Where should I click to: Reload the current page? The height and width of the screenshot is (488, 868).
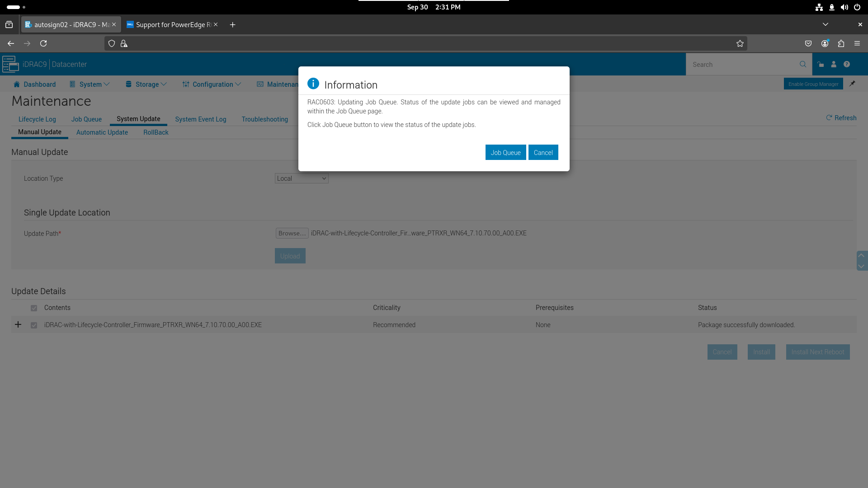point(43,43)
